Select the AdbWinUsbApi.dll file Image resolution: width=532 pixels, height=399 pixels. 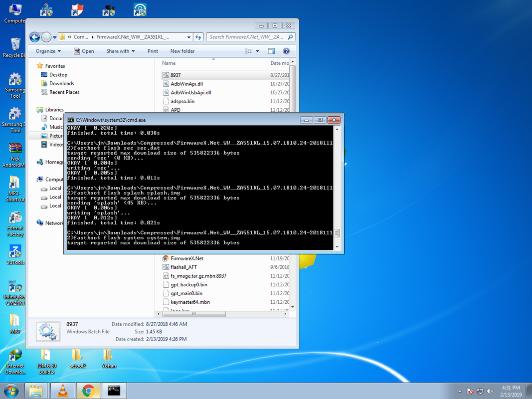point(225,93)
